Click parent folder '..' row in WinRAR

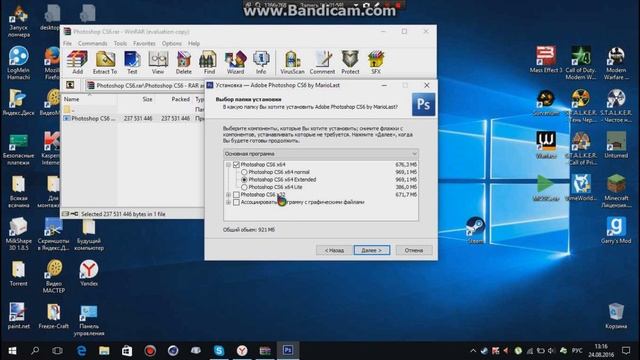point(133,109)
